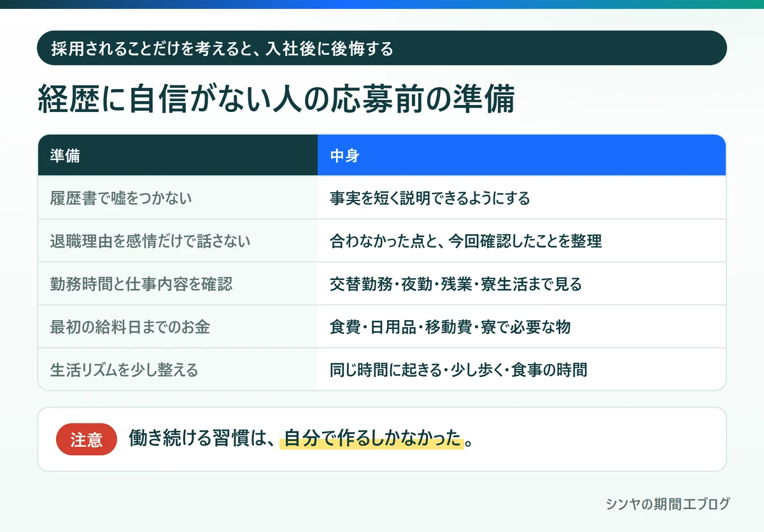Select the cell 生活リズムを少し整える
Viewport: 764px width, 532px height.
click(178, 369)
